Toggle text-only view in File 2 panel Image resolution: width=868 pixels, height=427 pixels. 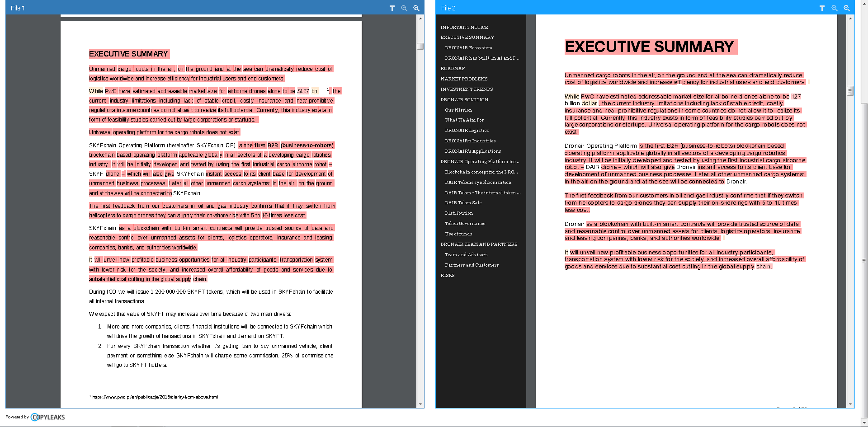[x=822, y=8]
